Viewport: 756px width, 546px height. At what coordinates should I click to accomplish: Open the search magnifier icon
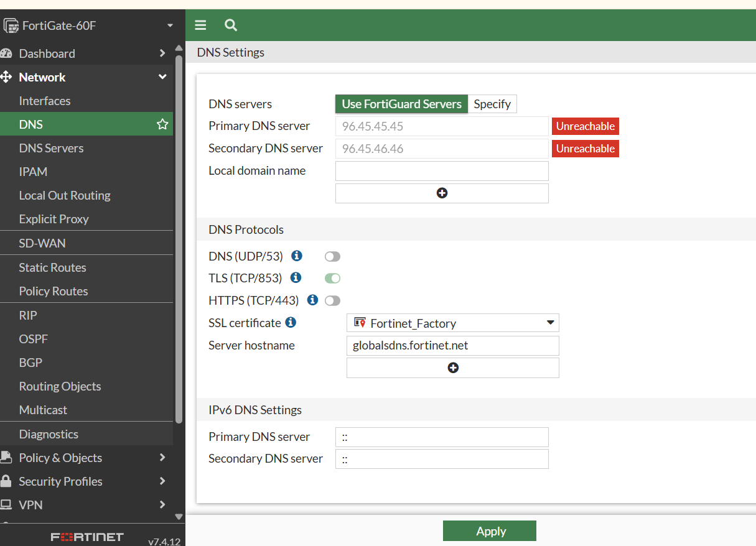(231, 25)
